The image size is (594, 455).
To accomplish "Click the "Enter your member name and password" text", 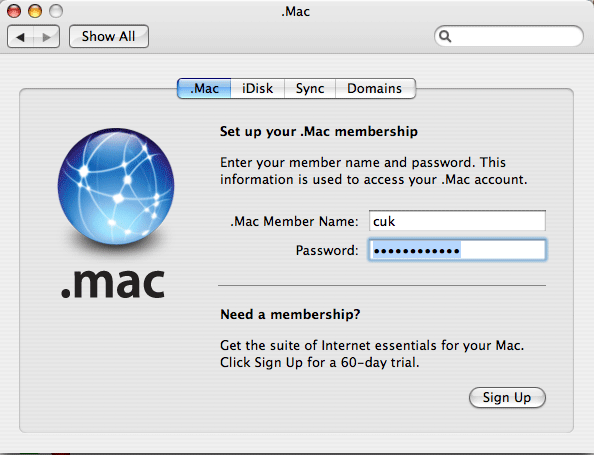I will pos(347,163).
